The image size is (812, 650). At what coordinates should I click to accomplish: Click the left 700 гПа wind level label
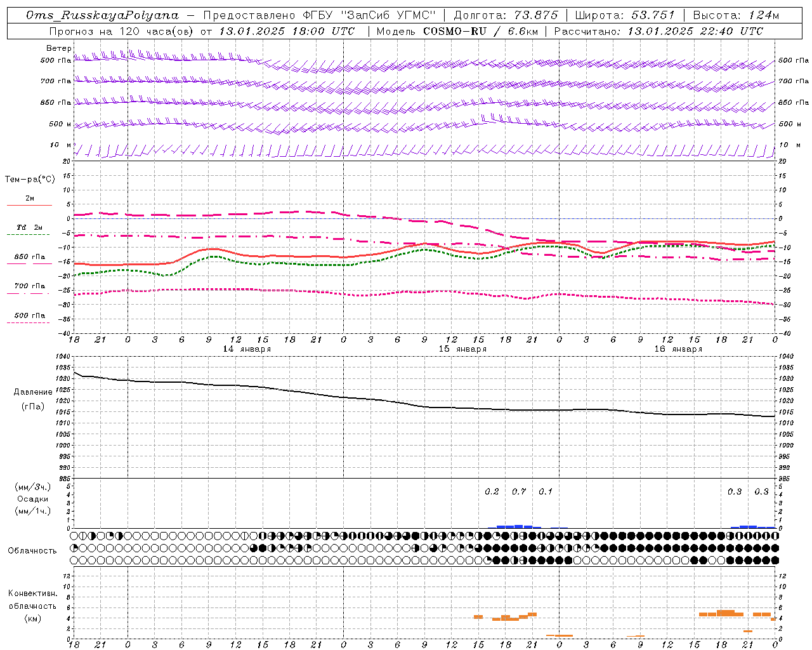pyautogui.click(x=56, y=81)
